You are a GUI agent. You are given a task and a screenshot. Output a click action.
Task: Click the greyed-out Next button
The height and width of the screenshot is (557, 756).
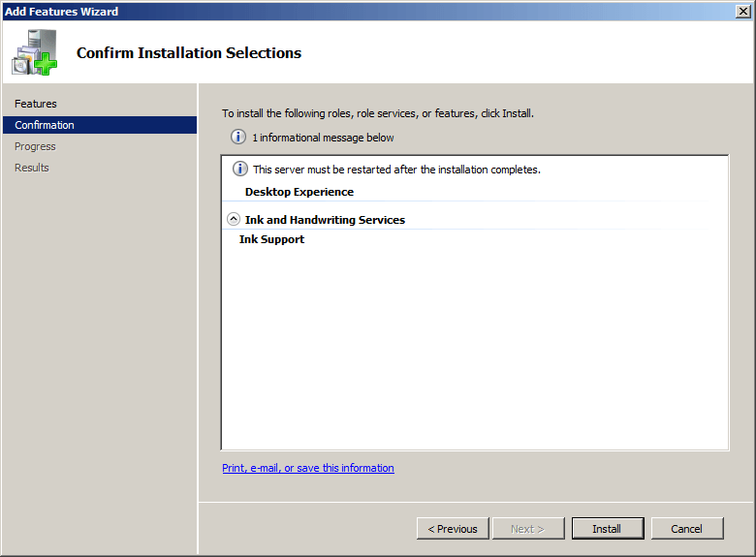(527, 529)
